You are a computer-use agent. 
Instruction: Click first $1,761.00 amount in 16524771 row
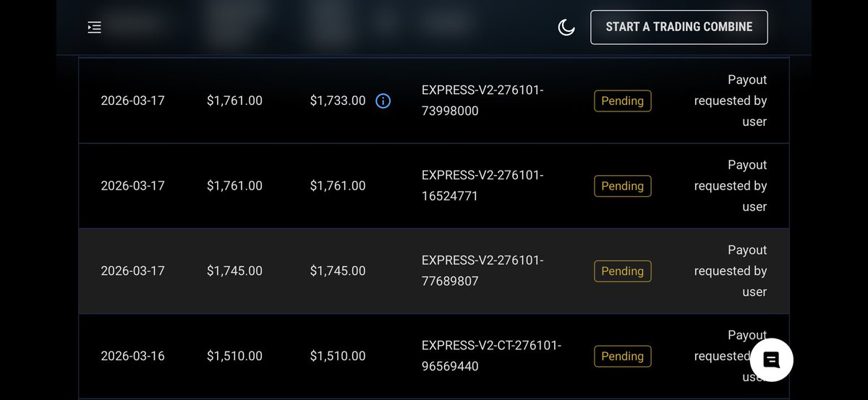point(234,186)
